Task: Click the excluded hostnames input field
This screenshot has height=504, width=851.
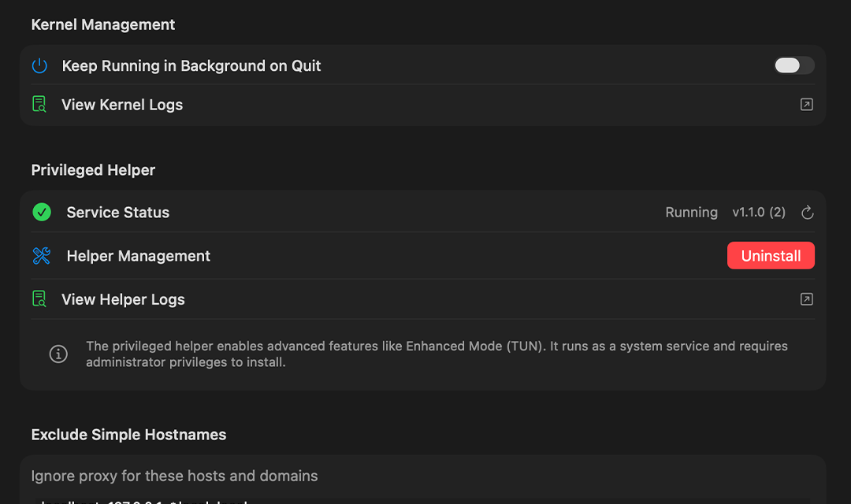Action: (x=315, y=476)
